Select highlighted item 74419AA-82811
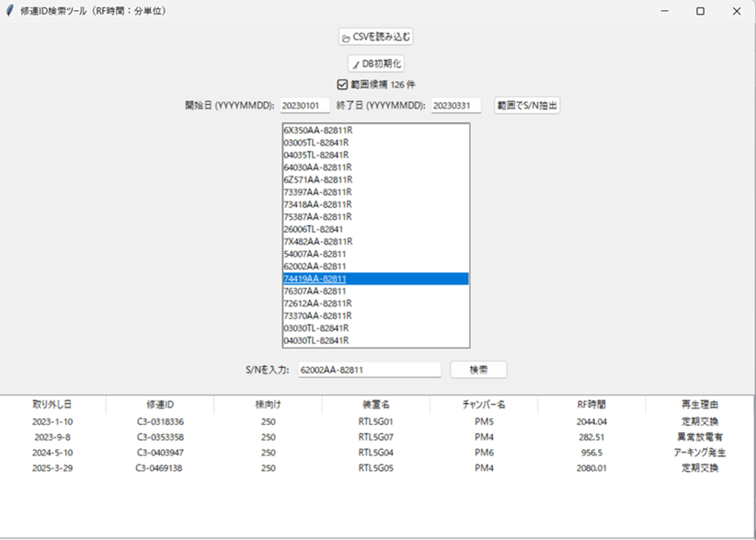This screenshot has width=756, height=540. (x=315, y=279)
